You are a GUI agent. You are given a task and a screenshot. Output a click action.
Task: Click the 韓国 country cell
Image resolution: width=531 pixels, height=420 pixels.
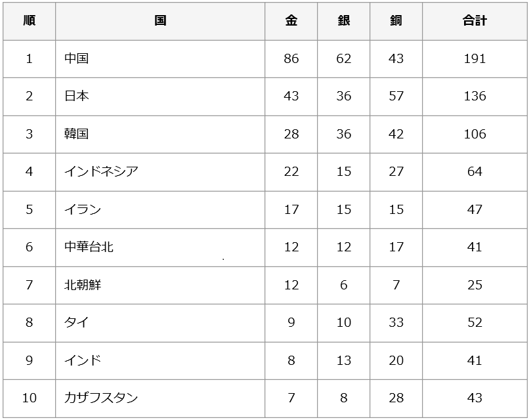160,135
